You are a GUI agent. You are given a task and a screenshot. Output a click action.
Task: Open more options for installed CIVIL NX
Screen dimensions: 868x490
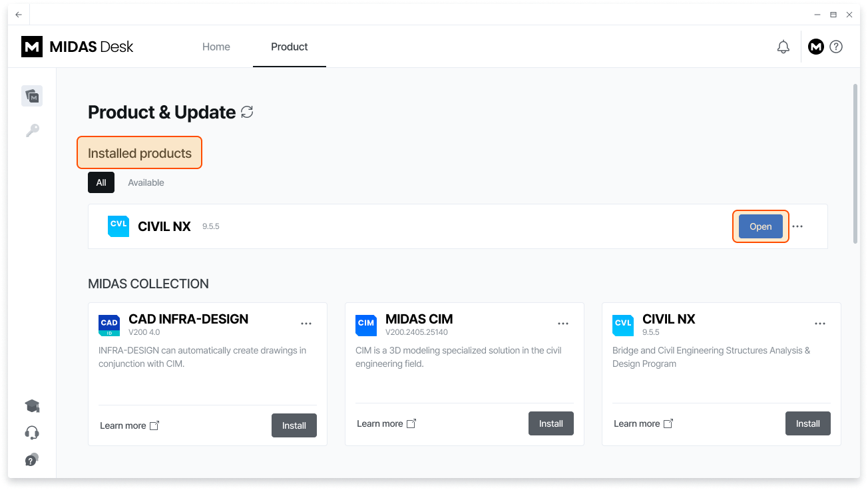point(797,226)
